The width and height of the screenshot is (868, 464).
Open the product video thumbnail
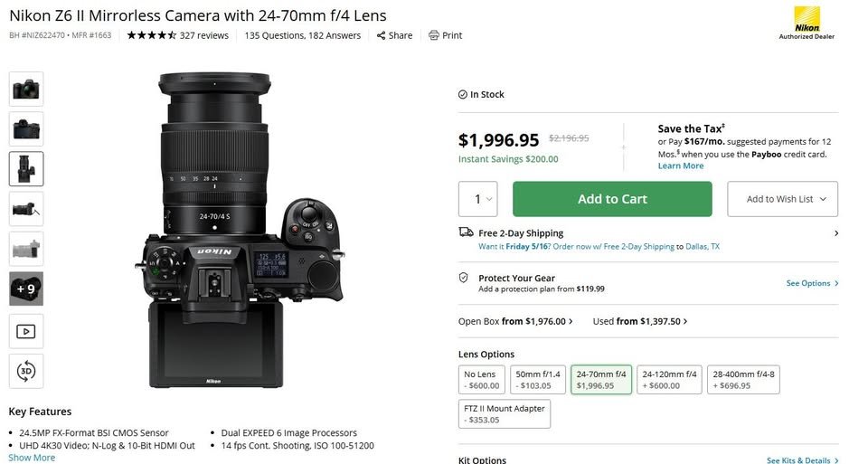[x=26, y=331]
